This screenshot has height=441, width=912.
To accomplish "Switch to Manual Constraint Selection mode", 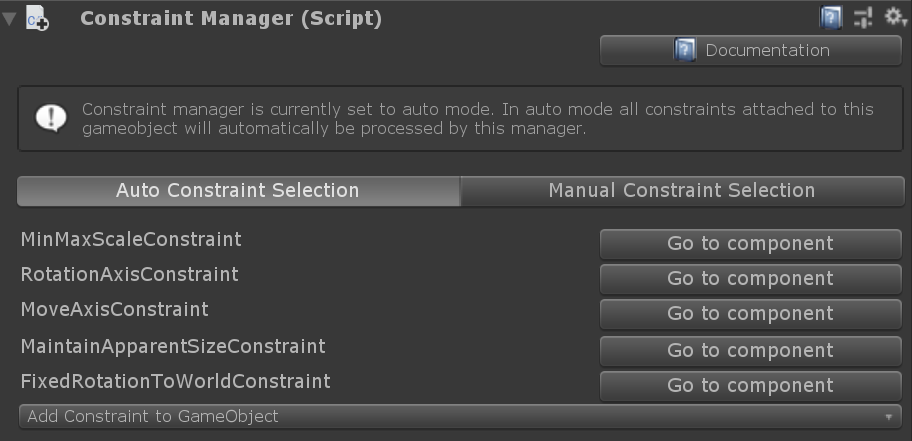I will pos(682,190).
